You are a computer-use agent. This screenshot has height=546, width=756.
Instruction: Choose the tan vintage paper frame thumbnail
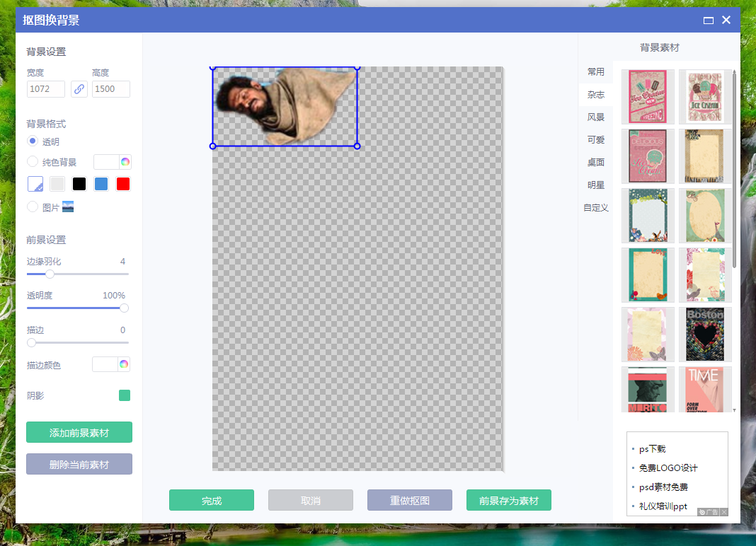point(705,156)
